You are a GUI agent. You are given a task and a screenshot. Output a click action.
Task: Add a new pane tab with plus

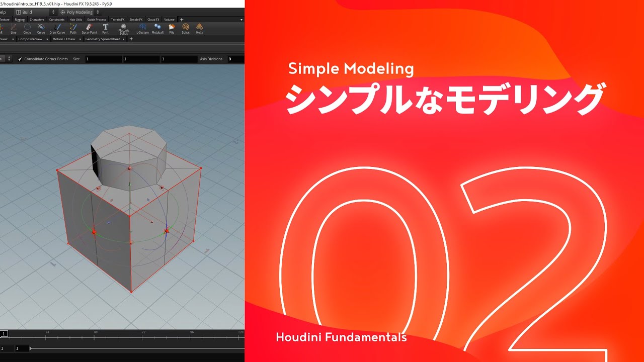pyautogui.click(x=131, y=39)
